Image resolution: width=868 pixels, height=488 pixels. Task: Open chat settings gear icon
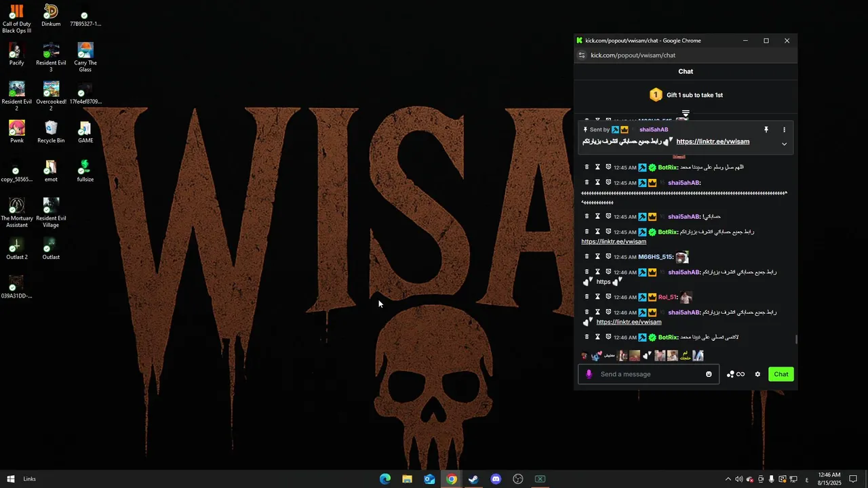[x=757, y=374]
